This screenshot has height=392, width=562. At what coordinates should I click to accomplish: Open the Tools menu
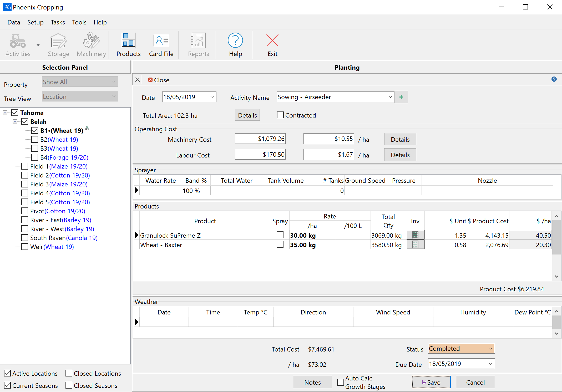point(79,22)
